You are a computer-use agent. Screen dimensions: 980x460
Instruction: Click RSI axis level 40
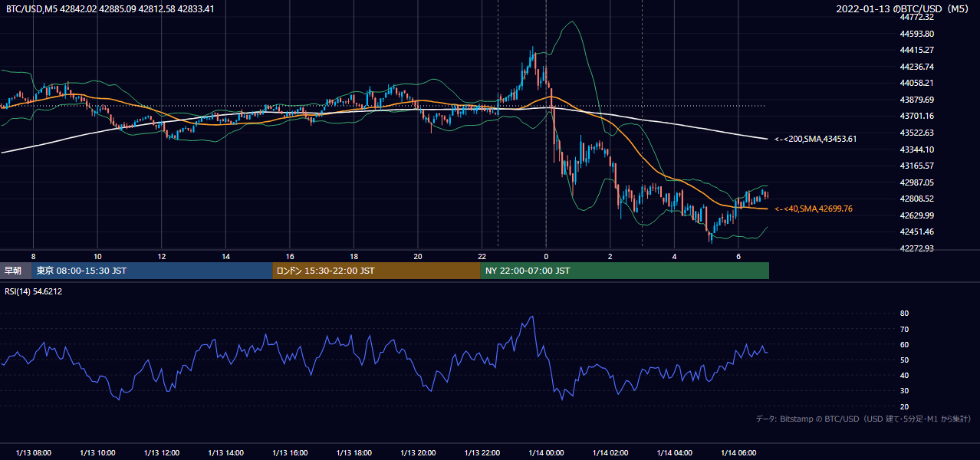click(904, 375)
